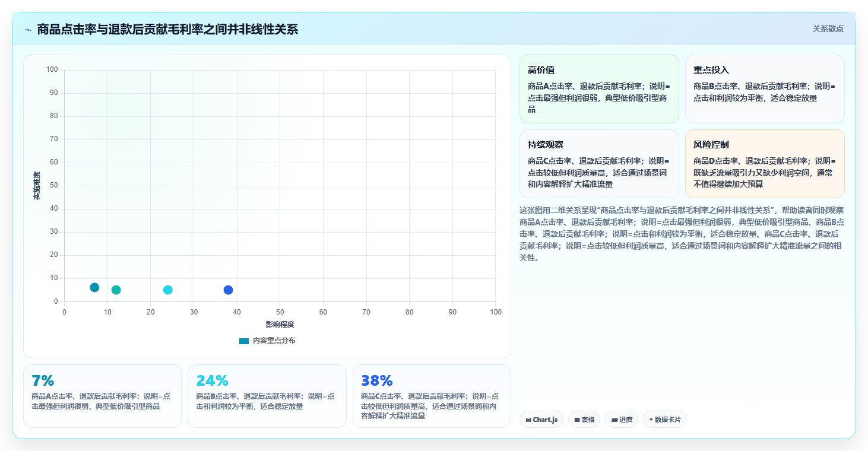
Task: Click the Chart.js tag
Action: pos(541,420)
